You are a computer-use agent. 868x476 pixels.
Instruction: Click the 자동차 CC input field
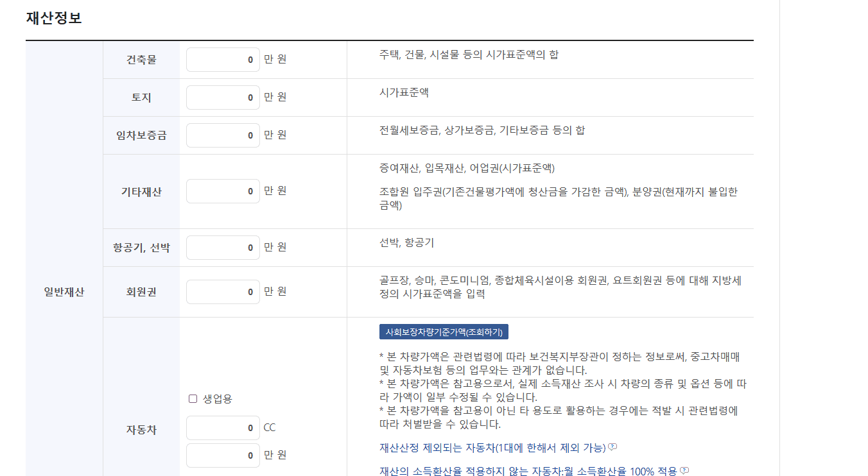tap(221, 427)
